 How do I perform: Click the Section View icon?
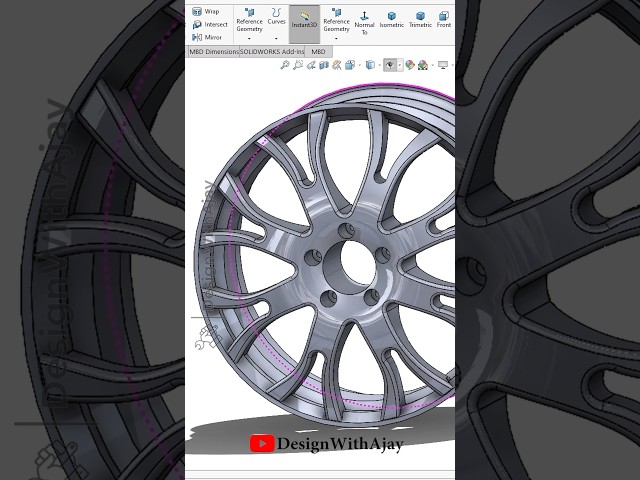pyautogui.click(x=324, y=65)
